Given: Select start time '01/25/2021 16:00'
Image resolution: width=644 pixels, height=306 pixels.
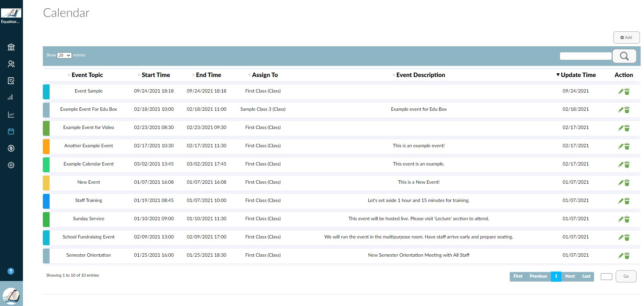Looking at the screenshot, I should tap(154, 255).
